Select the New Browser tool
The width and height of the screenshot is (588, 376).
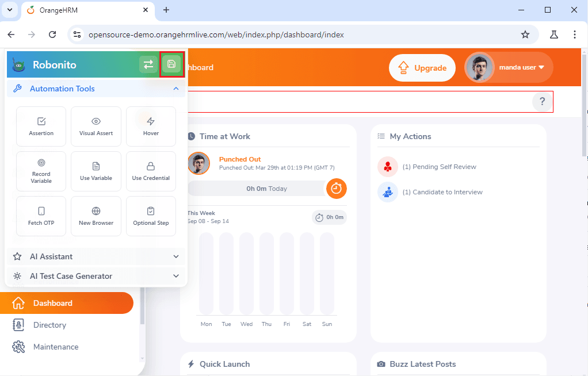coord(96,216)
